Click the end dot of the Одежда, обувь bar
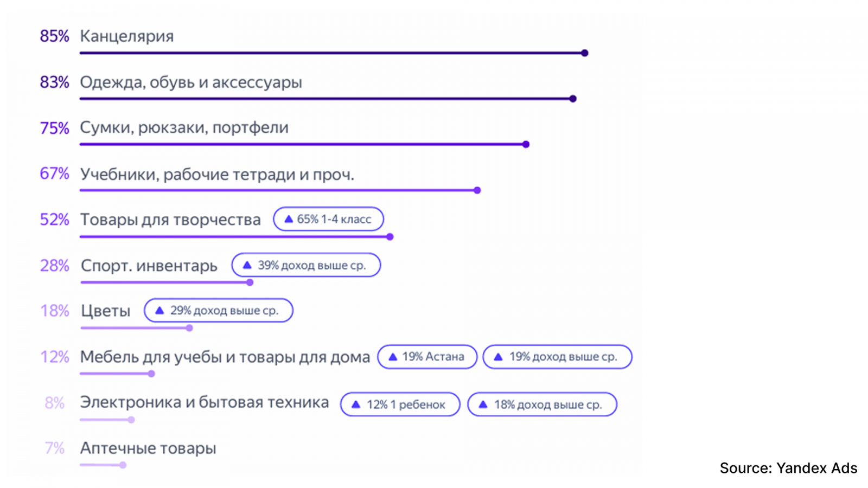This screenshot has width=868, height=488. pos(573,99)
